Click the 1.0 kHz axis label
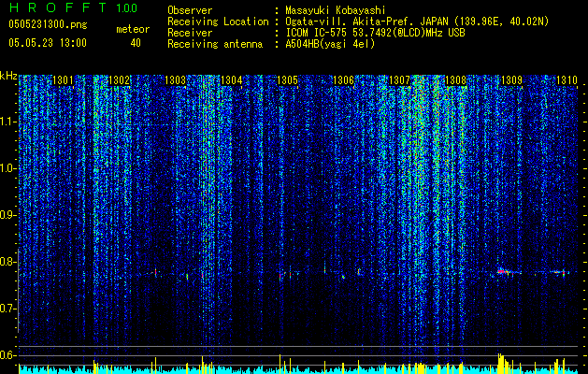Image resolution: width=588 pixels, height=374 pixels. 7,168
